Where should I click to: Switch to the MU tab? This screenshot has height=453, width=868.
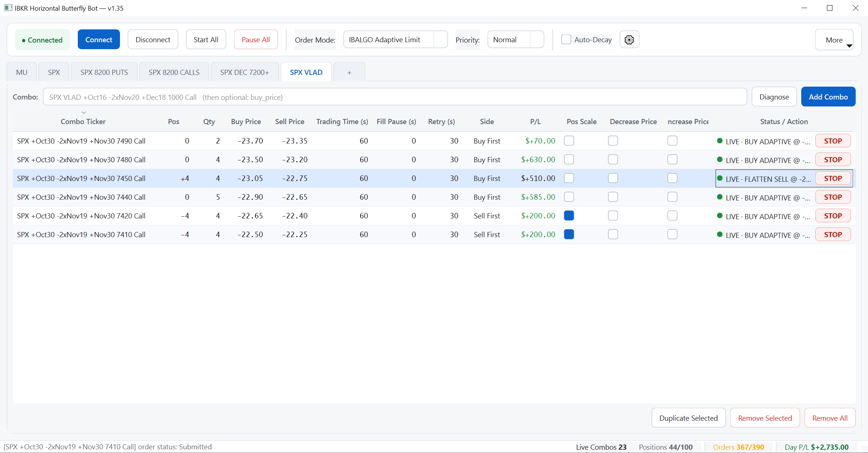tap(22, 72)
